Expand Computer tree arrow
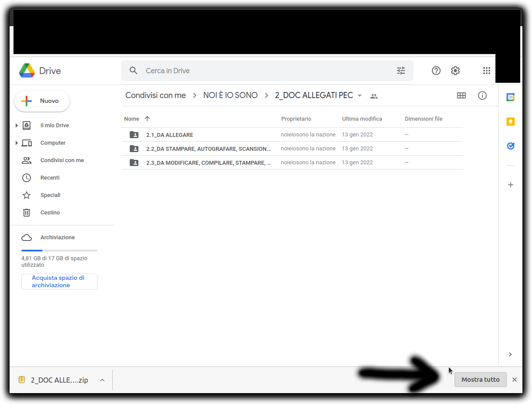 click(17, 143)
